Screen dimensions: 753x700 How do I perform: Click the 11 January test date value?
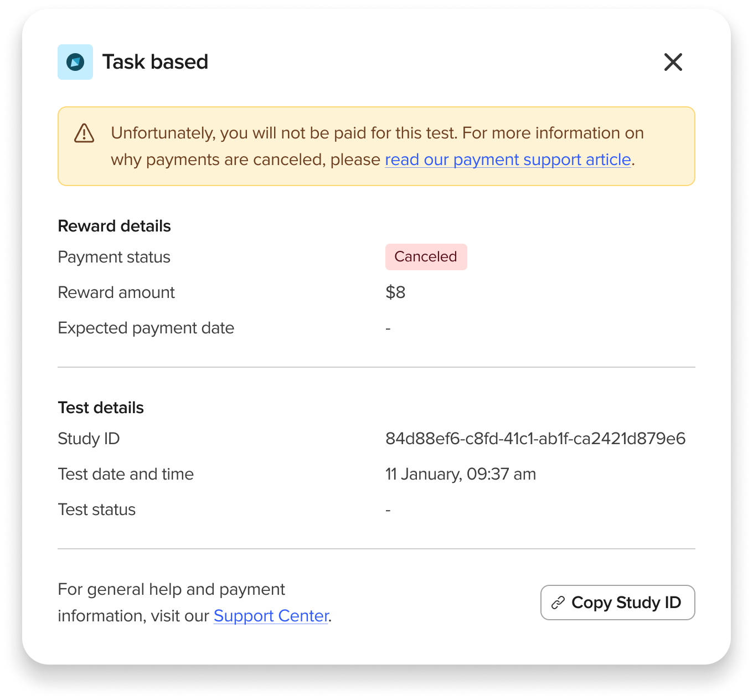461,474
